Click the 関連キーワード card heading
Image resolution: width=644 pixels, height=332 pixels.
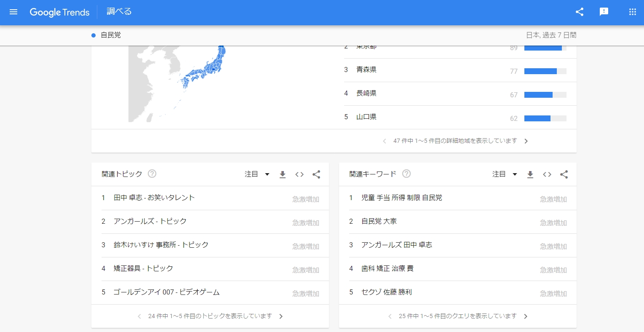point(373,174)
